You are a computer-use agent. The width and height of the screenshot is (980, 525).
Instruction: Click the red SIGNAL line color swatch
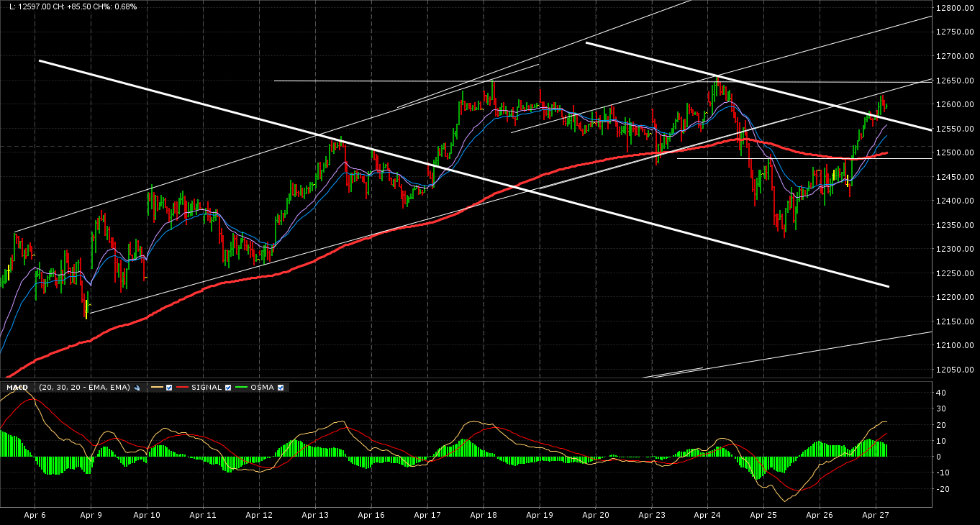tap(183, 388)
